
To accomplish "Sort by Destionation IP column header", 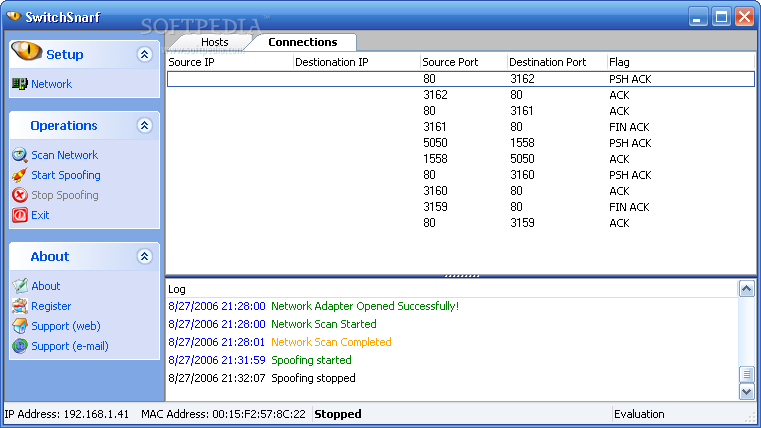I will 357,62.
